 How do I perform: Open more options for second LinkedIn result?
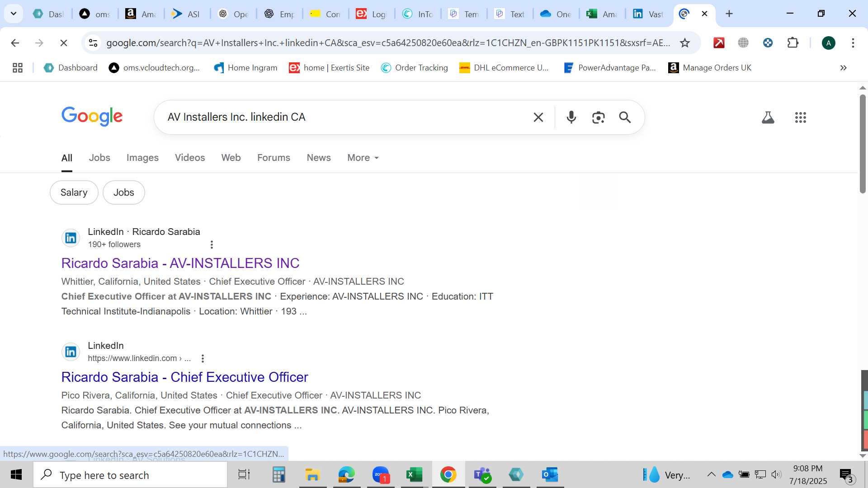pyautogui.click(x=203, y=358)
